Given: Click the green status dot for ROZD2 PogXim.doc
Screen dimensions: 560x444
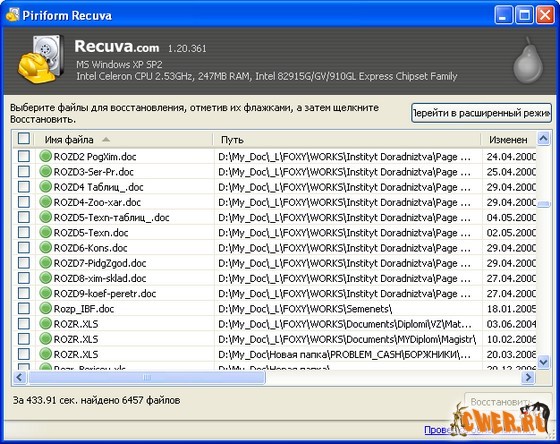Looking at the screenshot, I should [45, 156].
